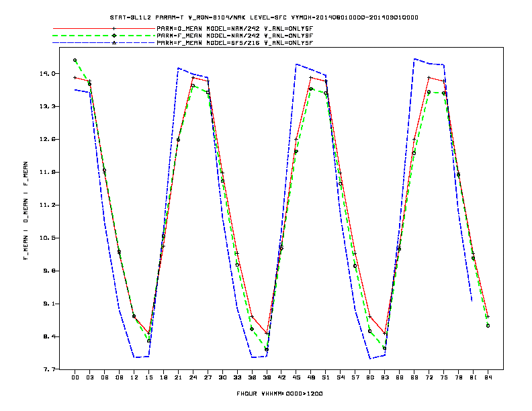Click the green circle data point at hour 00
This screenshot has width=532, height=411.
click(75, 60)
